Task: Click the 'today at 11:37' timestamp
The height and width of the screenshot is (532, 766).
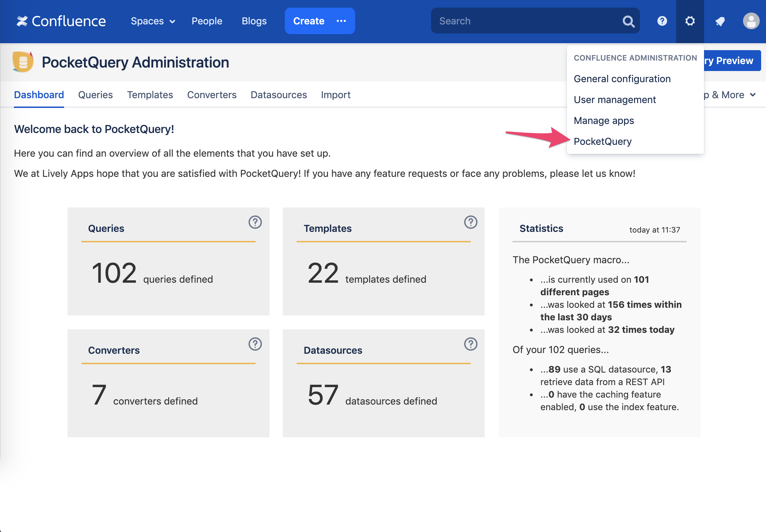Action: [655, 230]
